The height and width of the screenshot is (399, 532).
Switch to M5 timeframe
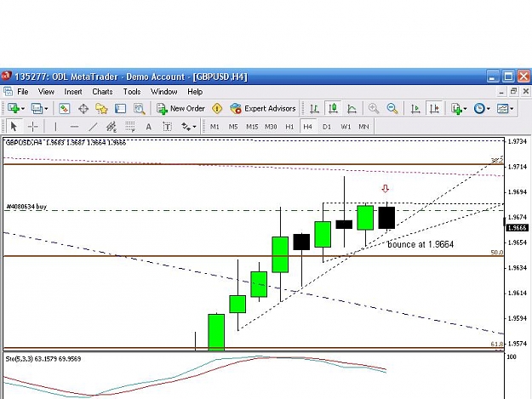pyautogui.click(x=233, y=127)
